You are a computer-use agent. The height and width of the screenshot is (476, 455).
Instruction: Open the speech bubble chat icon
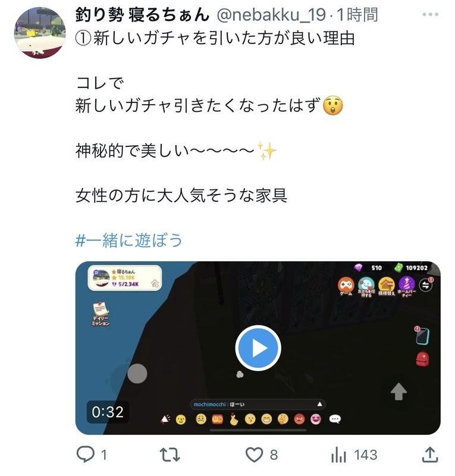[335, 419]
